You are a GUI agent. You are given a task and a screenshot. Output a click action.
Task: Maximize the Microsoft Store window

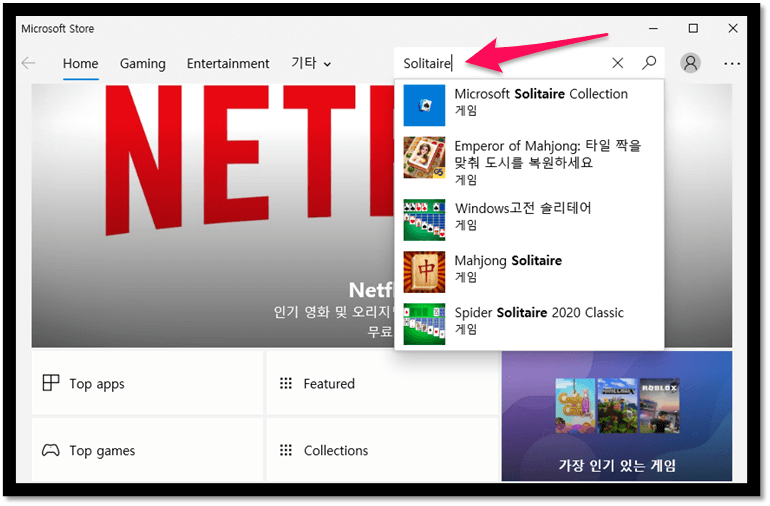[693, 28]
